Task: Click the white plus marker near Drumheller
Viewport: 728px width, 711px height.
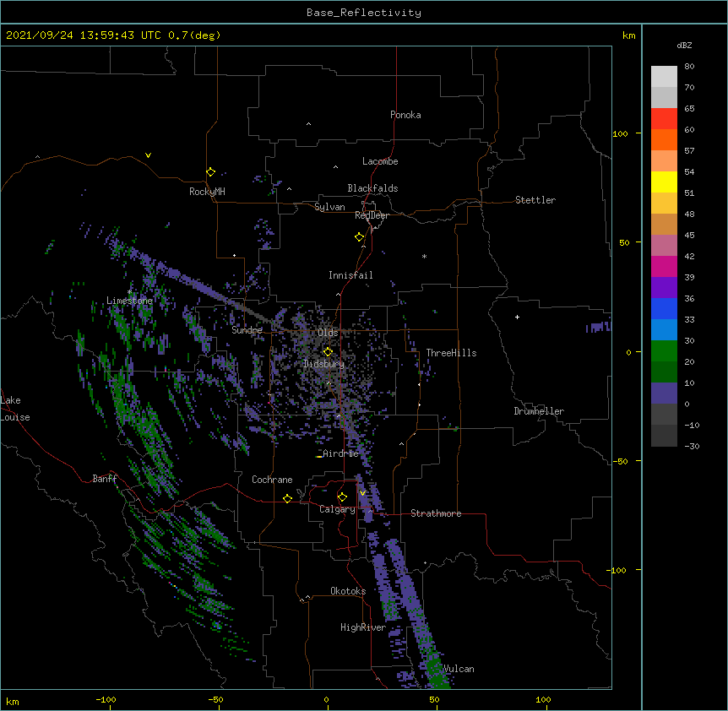Action: (517, 317)
